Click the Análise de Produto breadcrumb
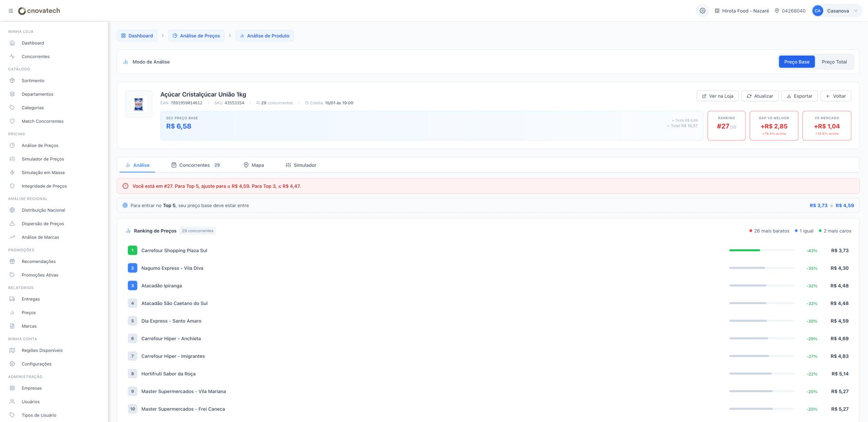The height and width of the screenshot is (422, 868). (264, 36)
